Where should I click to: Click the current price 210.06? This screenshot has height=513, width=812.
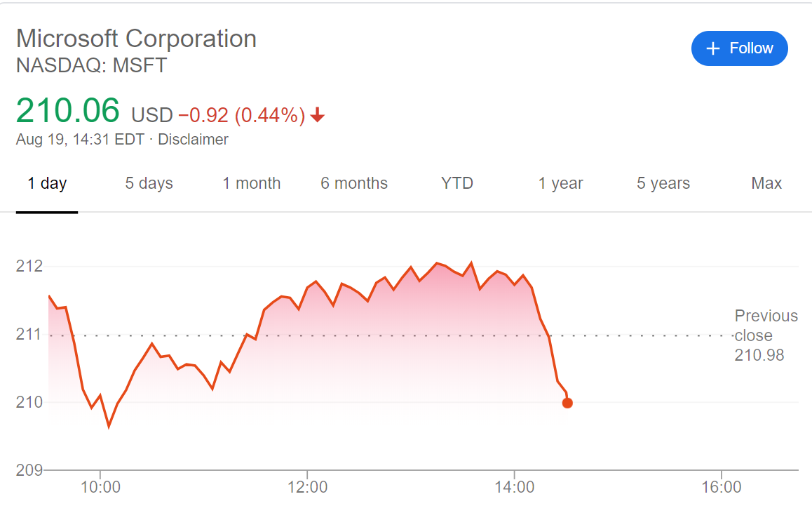[69, 109]
